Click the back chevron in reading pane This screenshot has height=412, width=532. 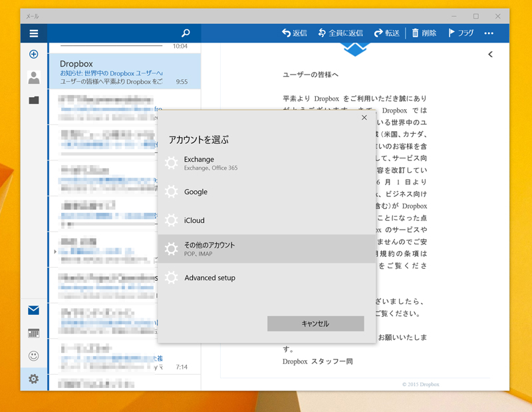(490, 55)
